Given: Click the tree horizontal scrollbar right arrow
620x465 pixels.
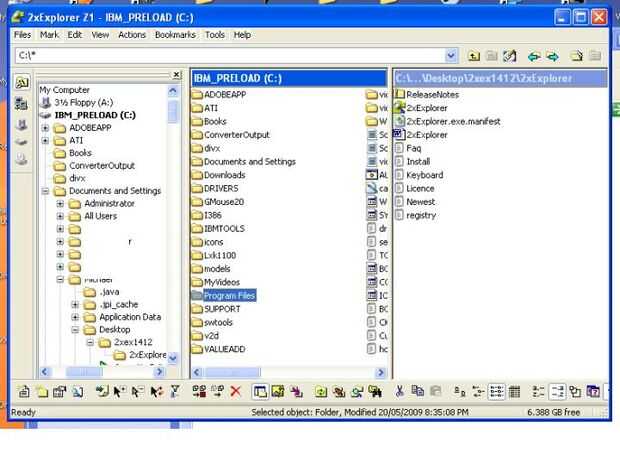Looking at the screenshot, I should pos(159,372).
